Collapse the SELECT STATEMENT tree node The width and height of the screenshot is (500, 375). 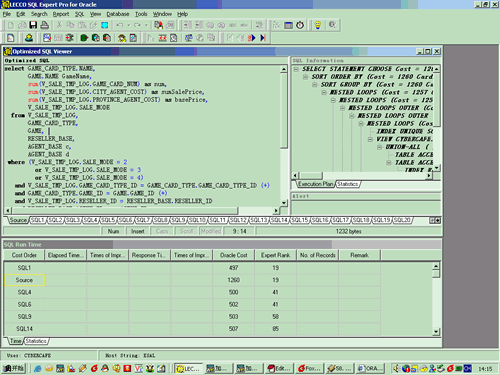coord(296,69)
